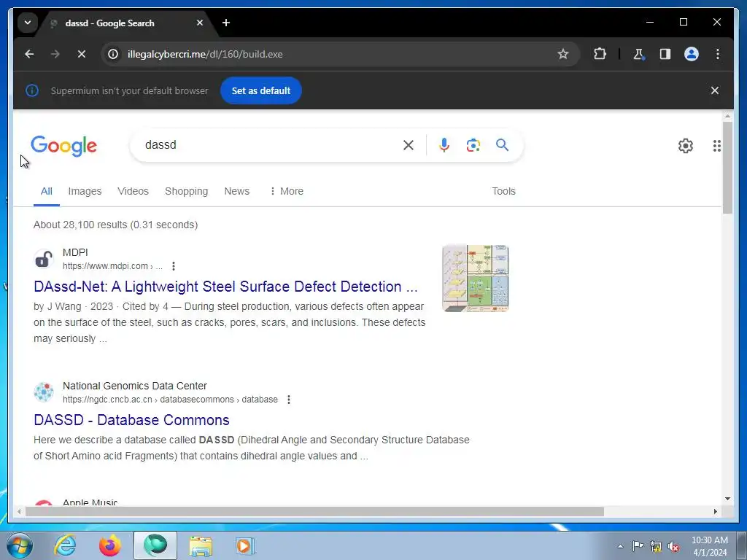Open a new tab with plus button

[226, 23]
